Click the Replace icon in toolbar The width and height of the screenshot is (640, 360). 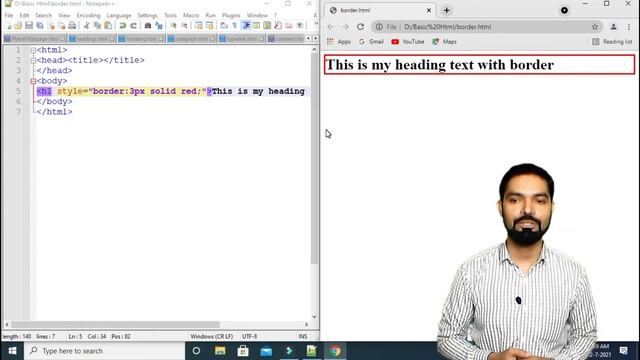tap(159, 26)
